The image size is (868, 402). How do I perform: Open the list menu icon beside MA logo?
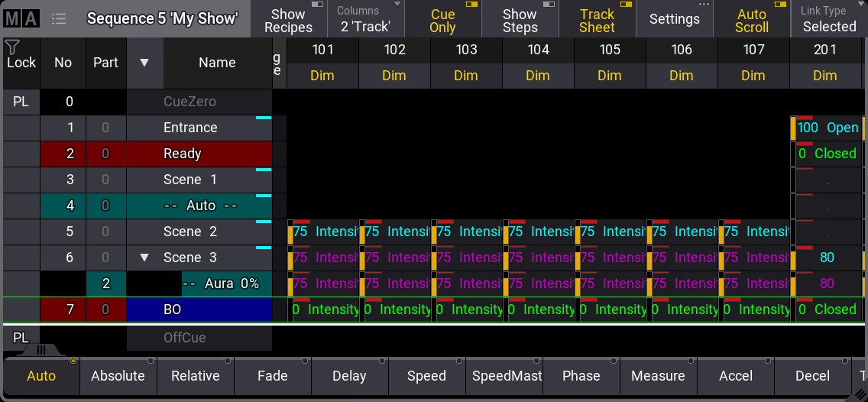pyautogui.click(x=59, y=19)
